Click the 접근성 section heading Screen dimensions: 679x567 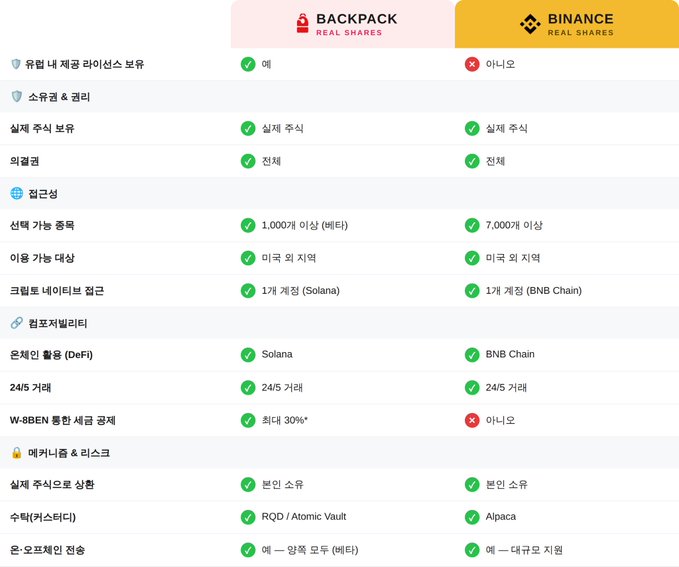(x=43, y=194)
